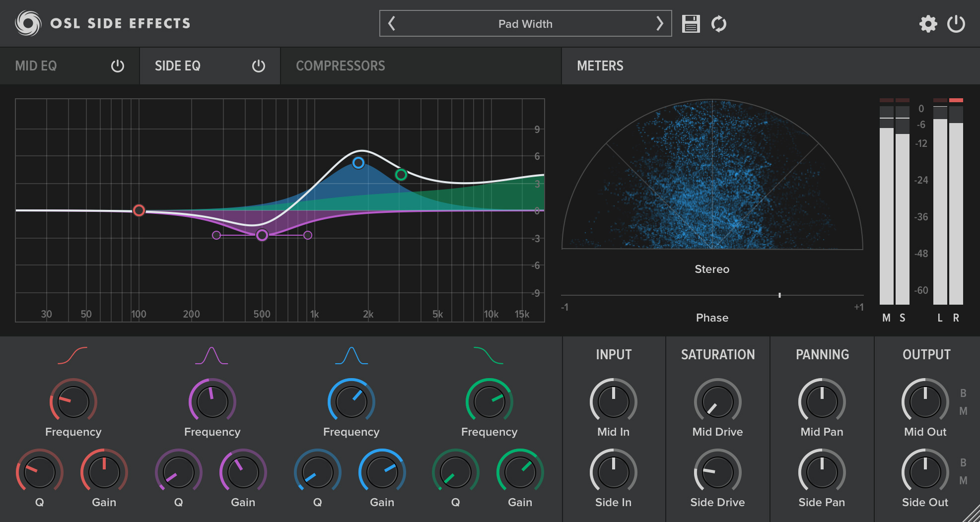Click the M button beside Side Out
Image resolution: width=980 pixels, height=522 pixels.
(963, 480)
